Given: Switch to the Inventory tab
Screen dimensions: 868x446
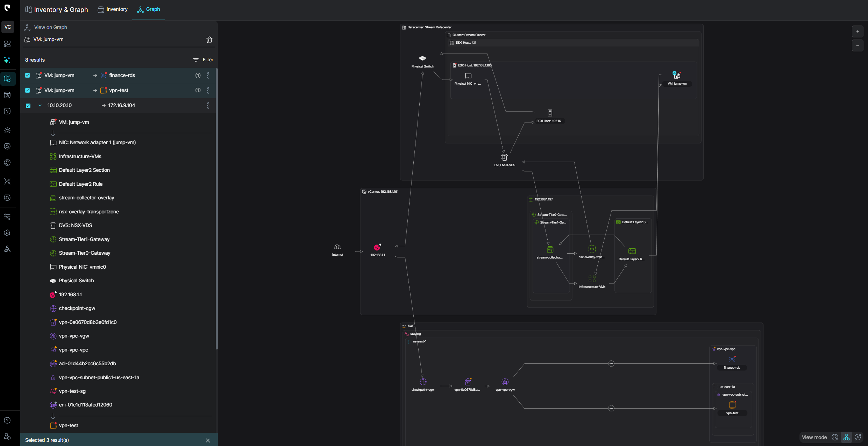Looking at the screenshot, I should click(x=113, y=9).
